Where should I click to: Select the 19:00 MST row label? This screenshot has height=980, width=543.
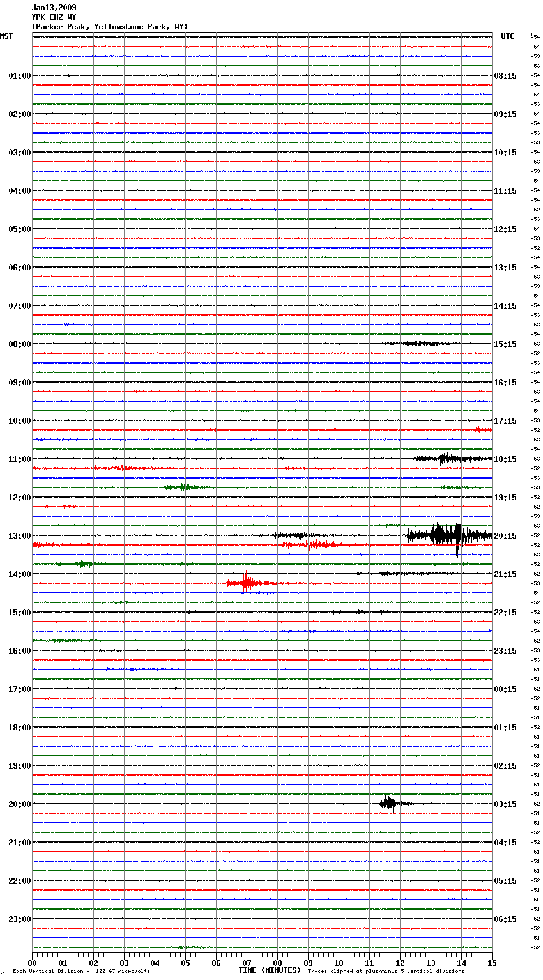coord(20,766)
